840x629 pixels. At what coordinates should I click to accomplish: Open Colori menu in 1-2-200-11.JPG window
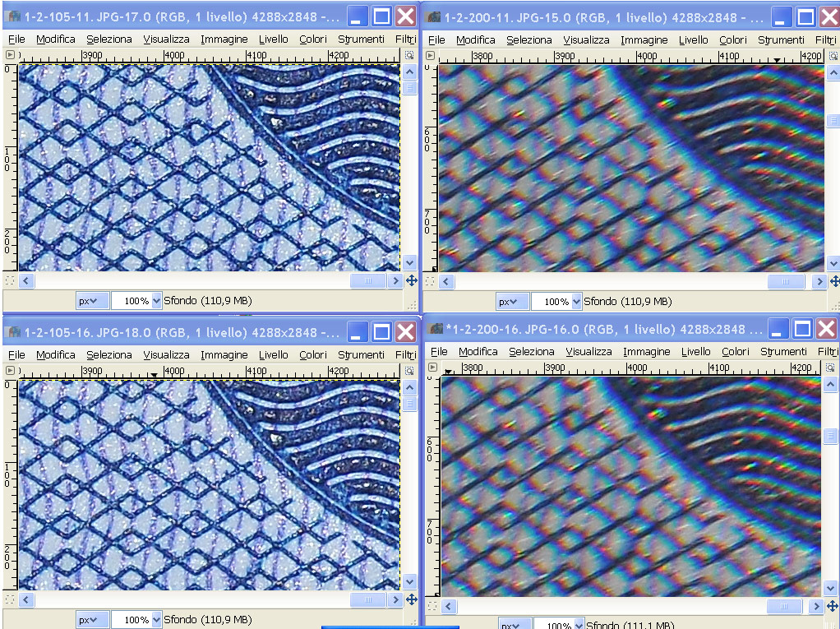(x=733, y=39)
